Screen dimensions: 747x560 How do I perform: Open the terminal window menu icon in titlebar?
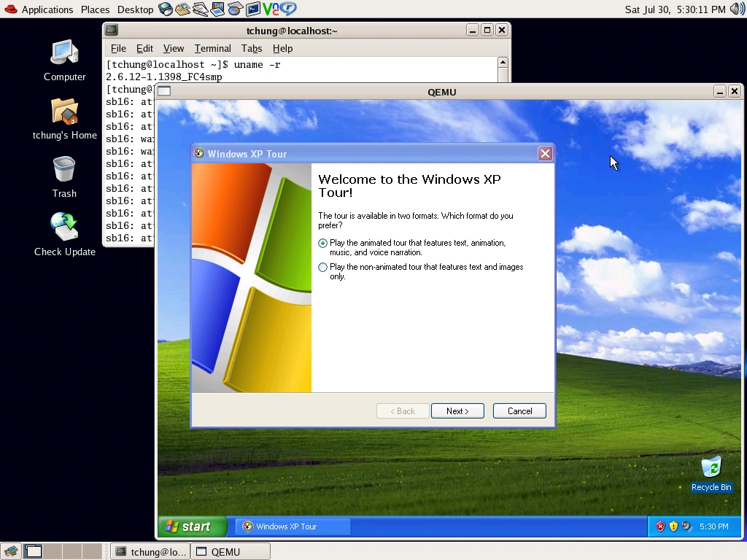coord(112,30)
